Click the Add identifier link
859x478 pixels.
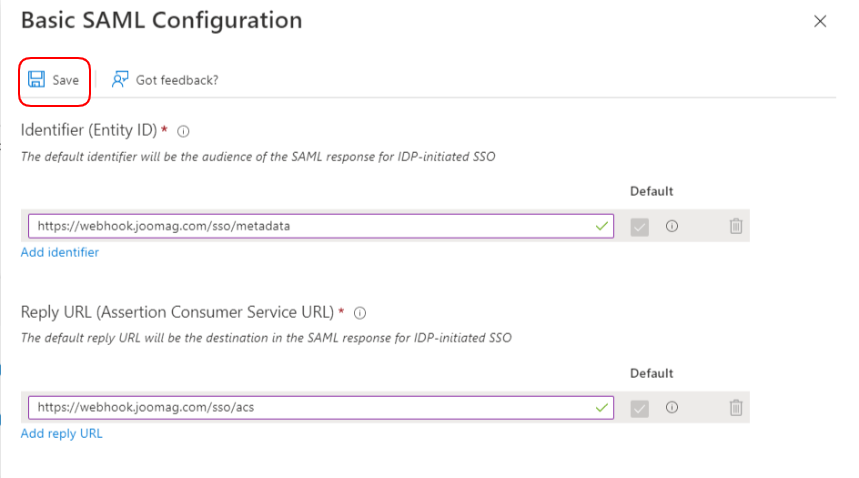[x=60, y=253]
